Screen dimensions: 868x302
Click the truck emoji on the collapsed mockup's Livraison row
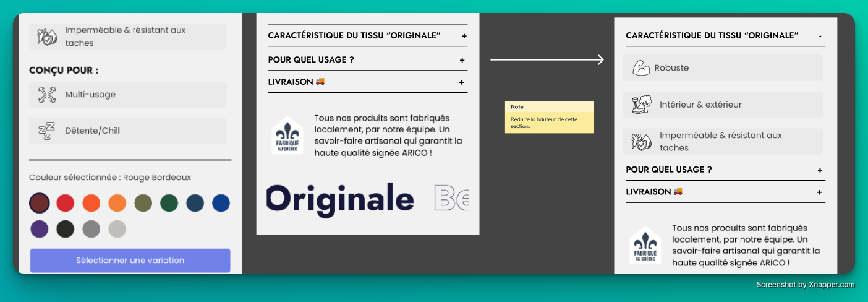point(320,82)
